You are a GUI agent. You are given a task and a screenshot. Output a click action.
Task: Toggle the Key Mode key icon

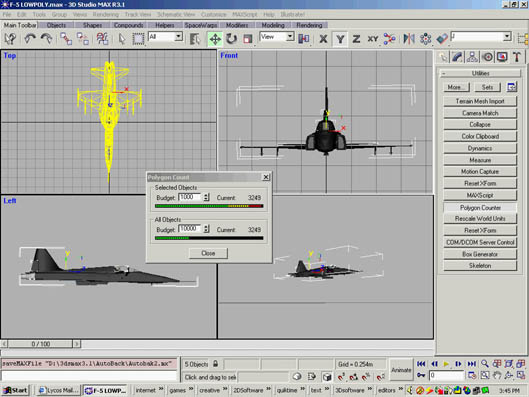(421, 375)
